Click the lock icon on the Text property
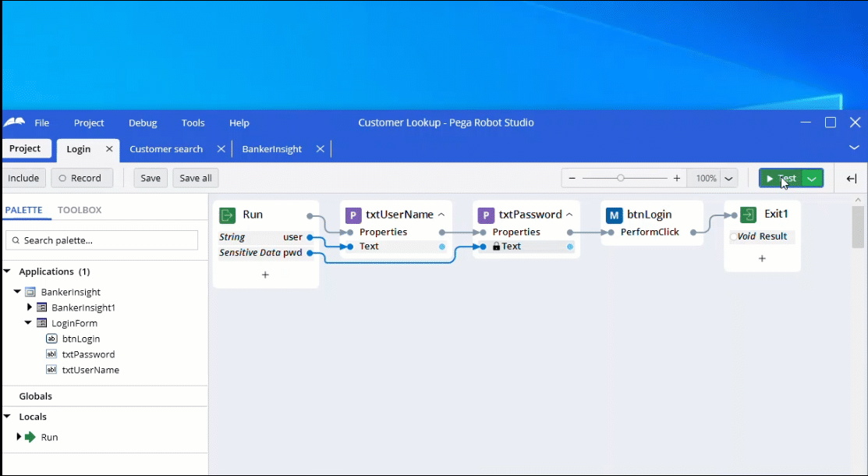Viewport: 868px width, 476px height. coord(496,246)
